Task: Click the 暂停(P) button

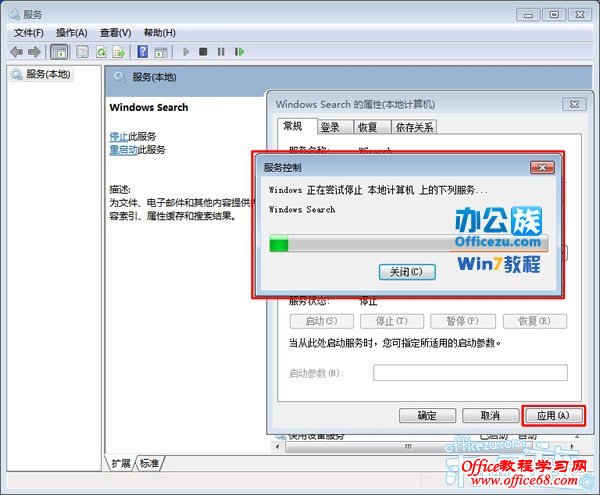Action: pyautogui.click(x=463, y=321)
